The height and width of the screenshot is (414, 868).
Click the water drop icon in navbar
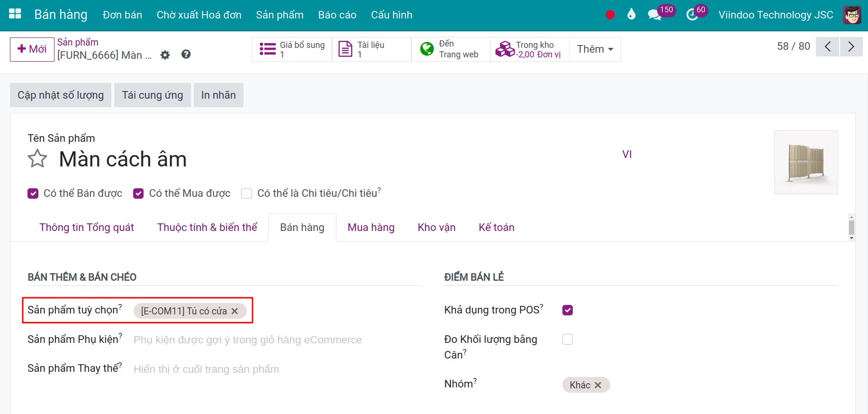(x=631, y=14)
